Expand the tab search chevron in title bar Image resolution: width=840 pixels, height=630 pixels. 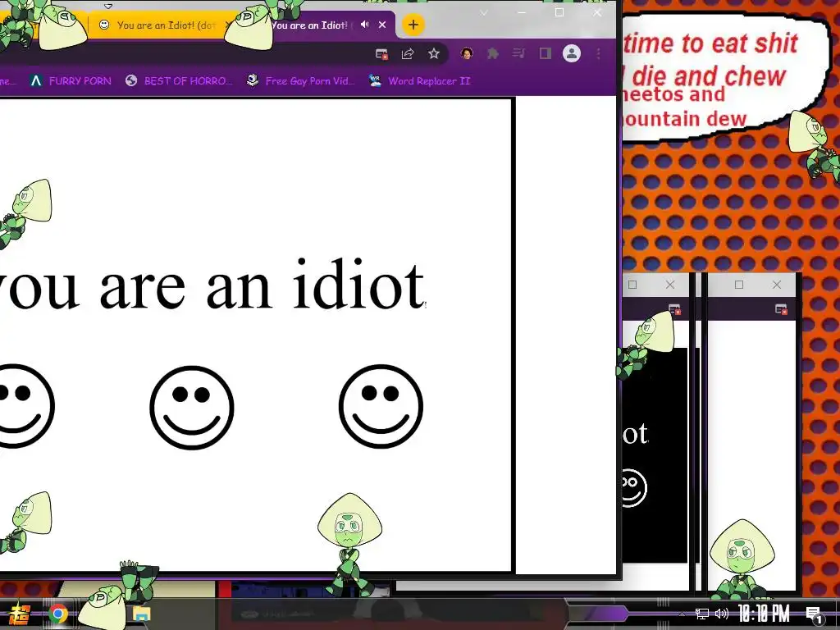484,13
